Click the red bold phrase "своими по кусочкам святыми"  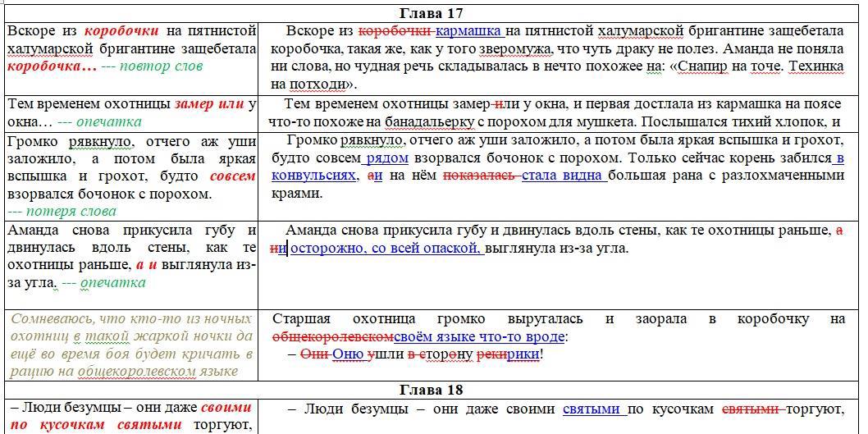point(130,417)
